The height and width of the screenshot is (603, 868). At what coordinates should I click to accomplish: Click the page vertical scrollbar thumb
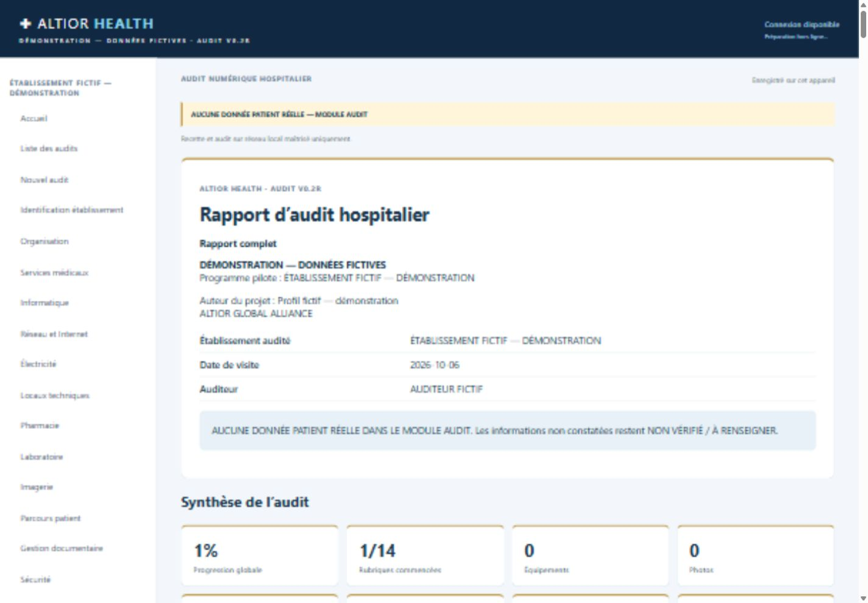[x=863, y=23]
